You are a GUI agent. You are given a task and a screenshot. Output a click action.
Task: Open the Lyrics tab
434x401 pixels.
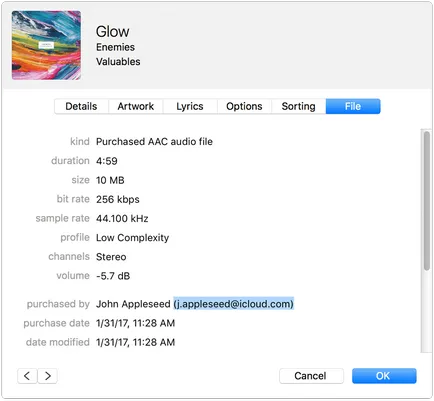[190, 106]
